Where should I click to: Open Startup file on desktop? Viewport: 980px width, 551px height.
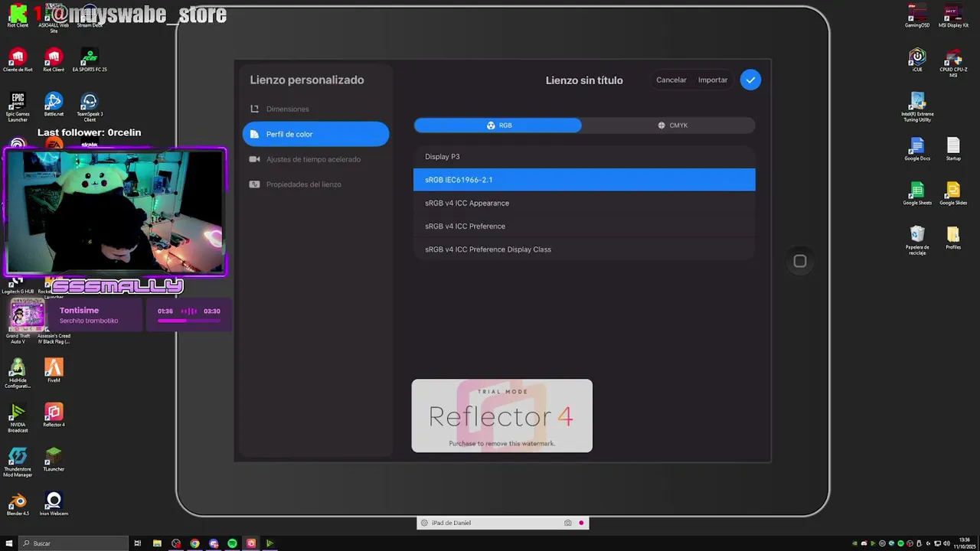(x=953, y=149)
